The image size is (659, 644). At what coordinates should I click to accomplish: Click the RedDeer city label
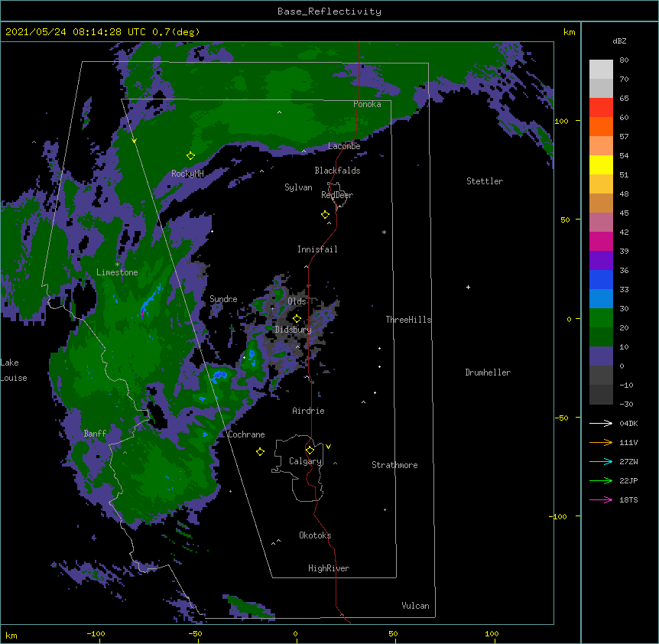(337, 195)
